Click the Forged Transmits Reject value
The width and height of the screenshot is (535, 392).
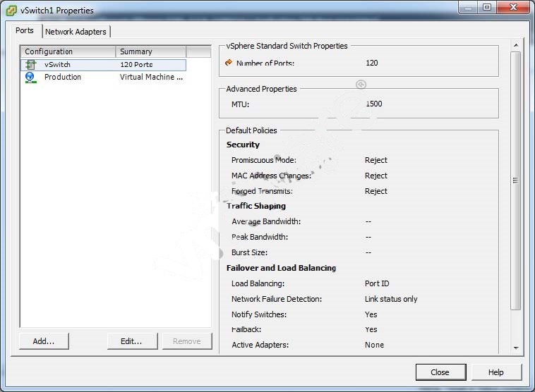[376, 191]
